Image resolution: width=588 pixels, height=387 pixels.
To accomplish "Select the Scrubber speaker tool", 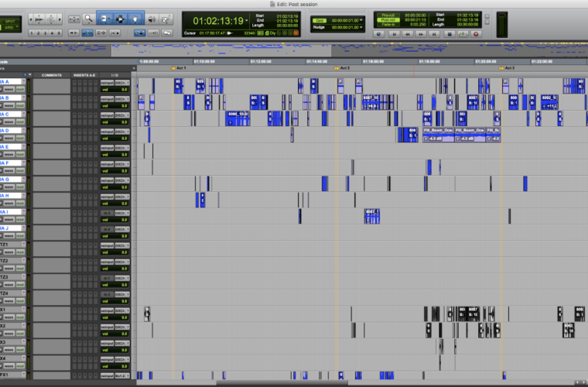I will point(152,19).
